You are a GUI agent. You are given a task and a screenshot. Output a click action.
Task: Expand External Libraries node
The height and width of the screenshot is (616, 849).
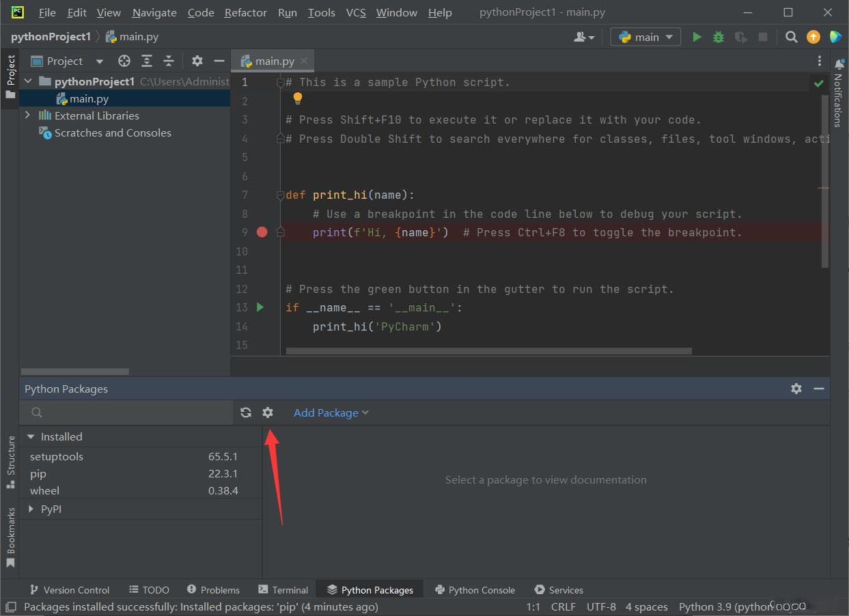tap(27, 115)
